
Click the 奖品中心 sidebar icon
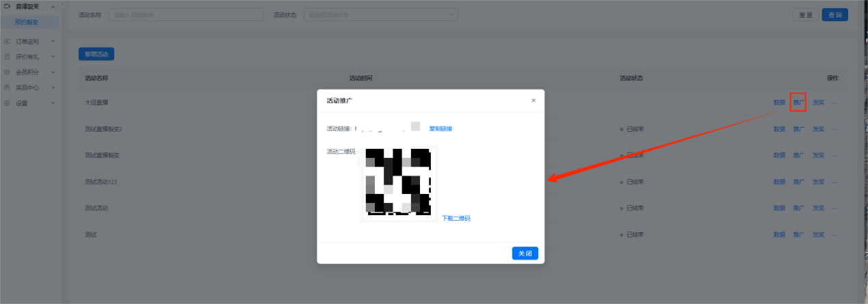[x=7, y=87]
